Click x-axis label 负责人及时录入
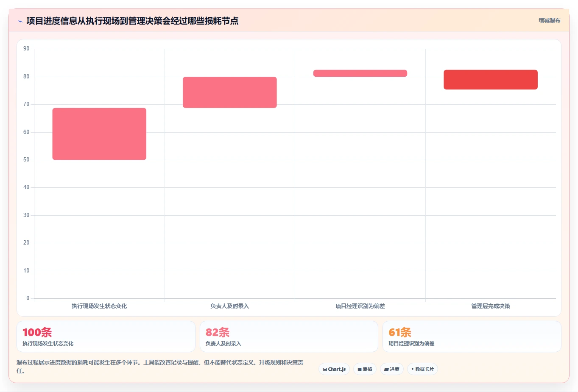The image size is (578, 392). (x=230, y=306)
